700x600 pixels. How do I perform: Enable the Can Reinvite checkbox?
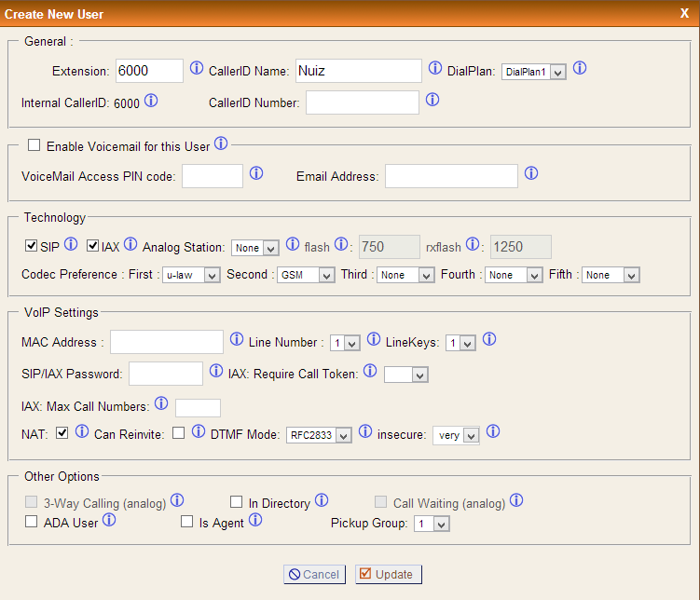pos(179,432)
